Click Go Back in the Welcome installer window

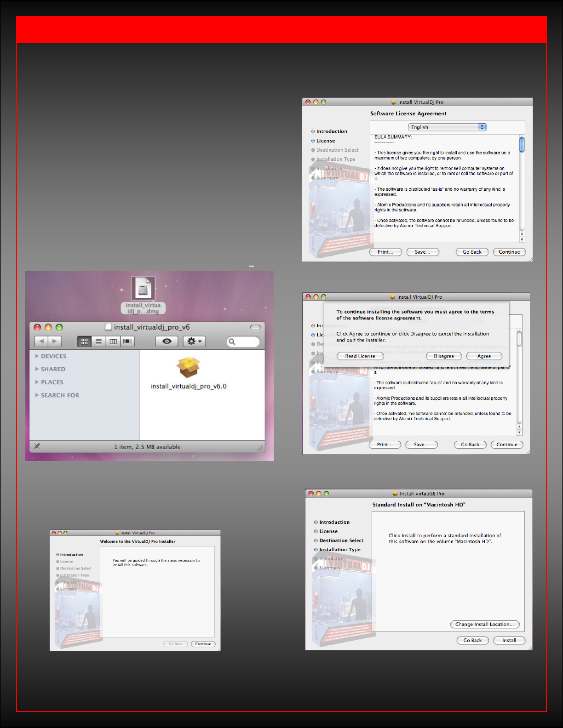[175, 644]
